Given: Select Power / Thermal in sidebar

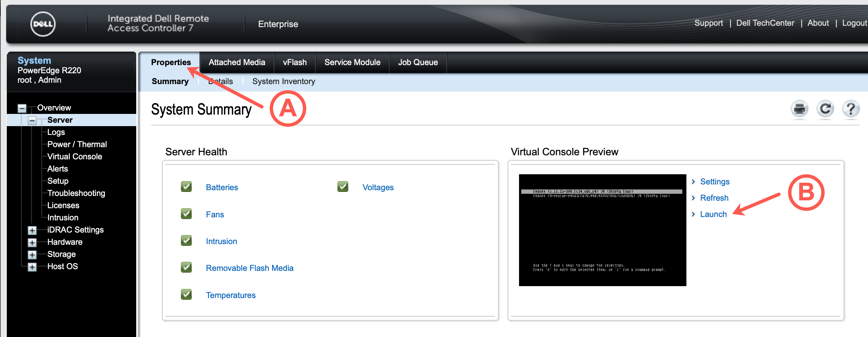Looking at the screenshot, I should pyautogui.click(x=77, y=144).
